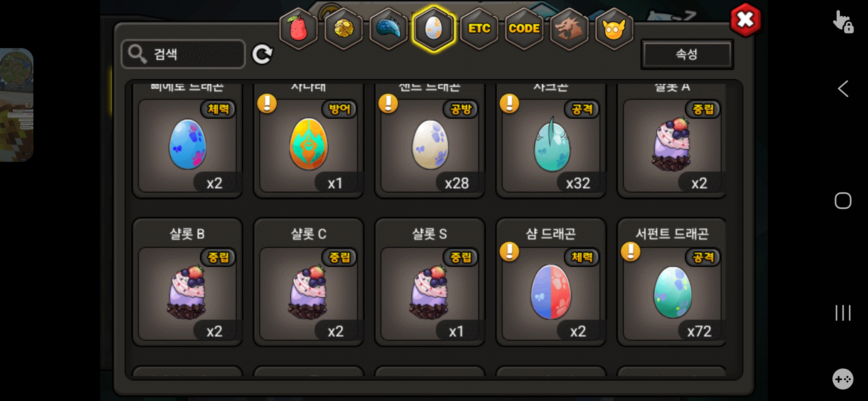868x401 pixels.
Task: Open the brown dragon head category tab
Action: pos(569,29)
